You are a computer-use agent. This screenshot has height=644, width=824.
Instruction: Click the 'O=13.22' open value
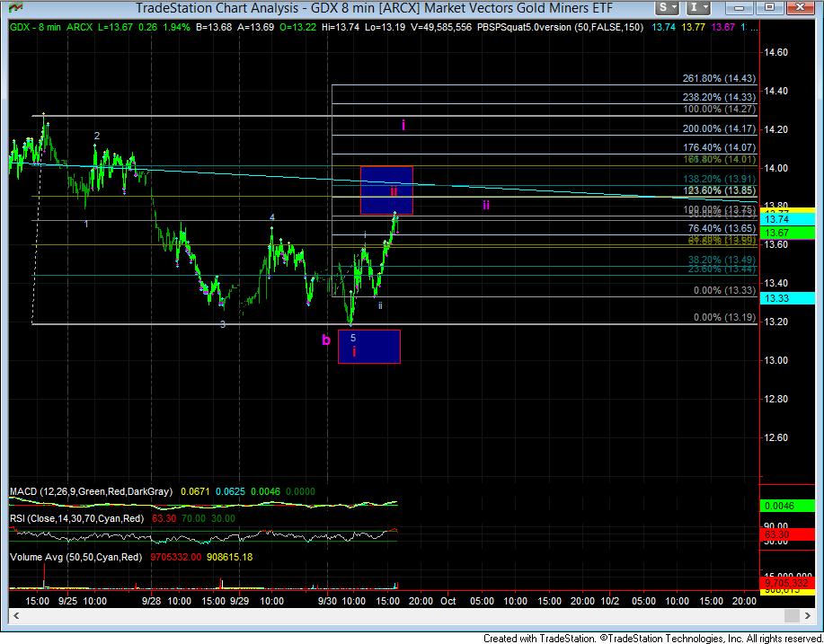(300, 27)
